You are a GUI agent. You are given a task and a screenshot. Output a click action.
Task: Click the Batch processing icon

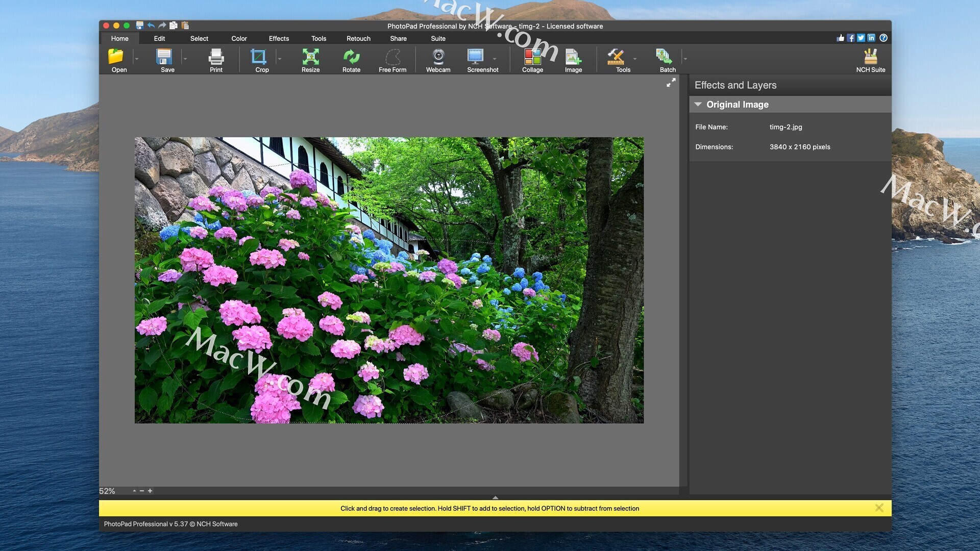coord(664,57)
